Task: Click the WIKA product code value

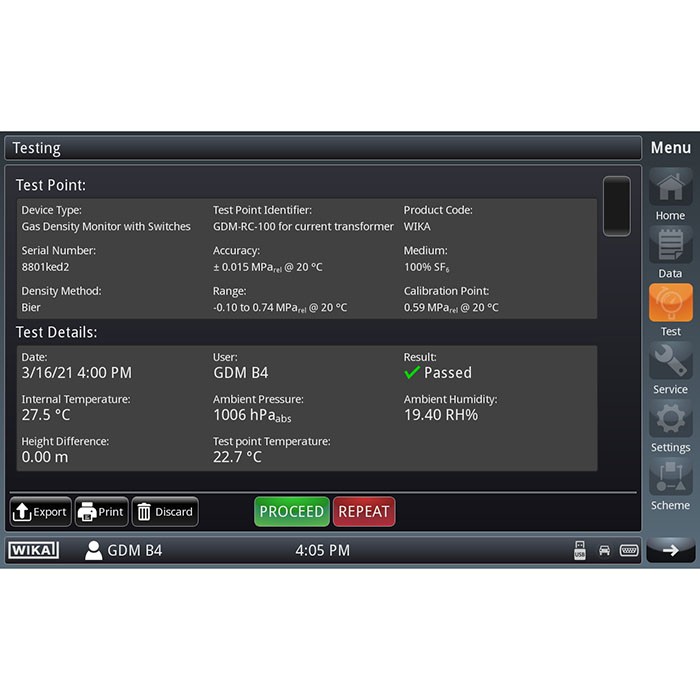Action: coord(417,226)
